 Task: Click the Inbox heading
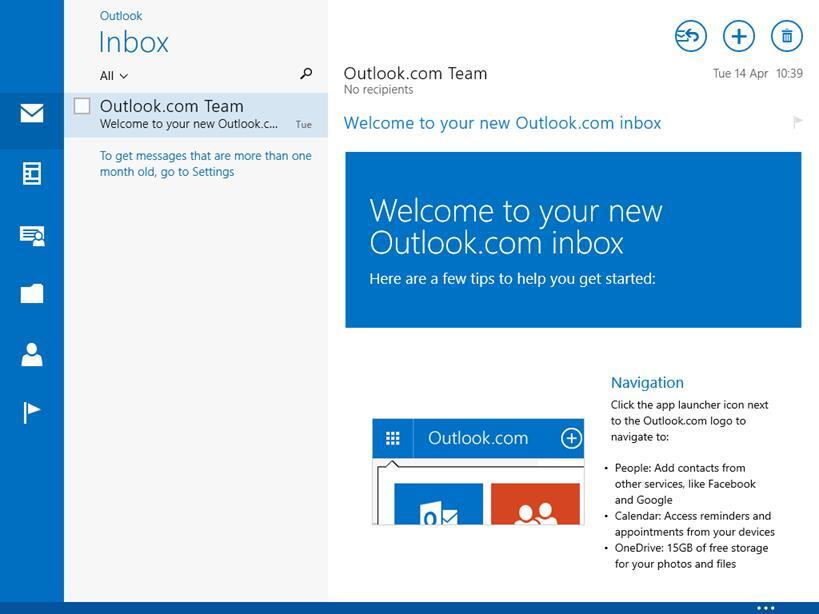pos(134,42)
